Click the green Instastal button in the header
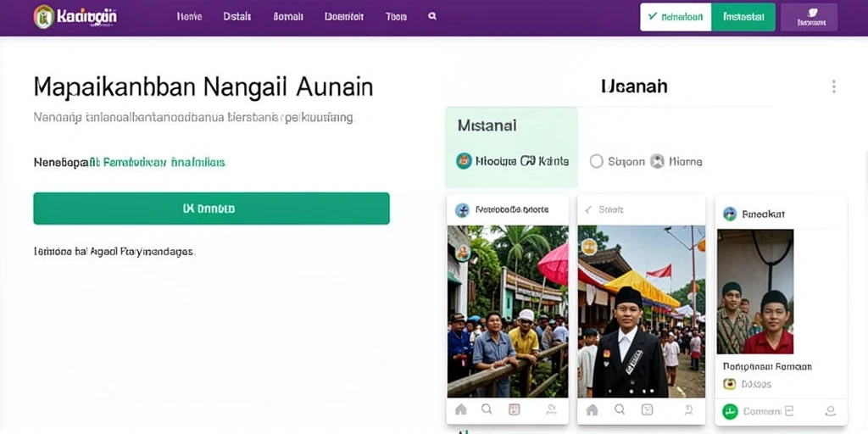This screenshot has height=434, width=868. (743, 17)
